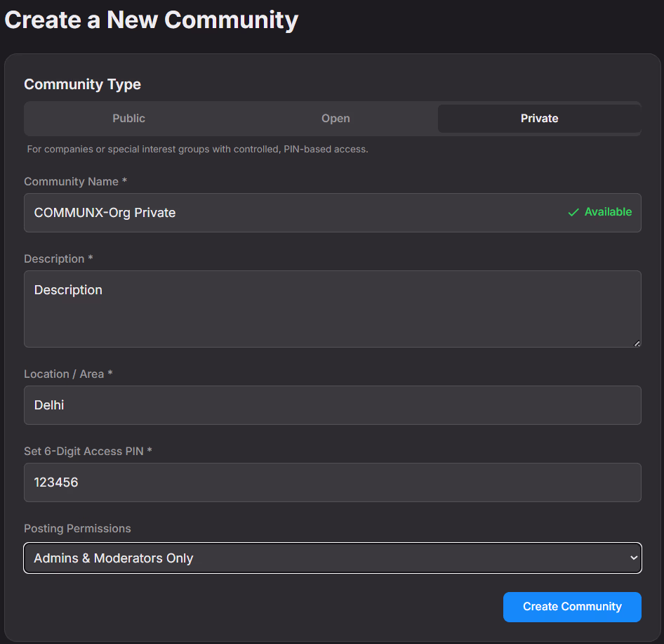
Task: Switch to the Open community type
Action: (x=336, y=119)
